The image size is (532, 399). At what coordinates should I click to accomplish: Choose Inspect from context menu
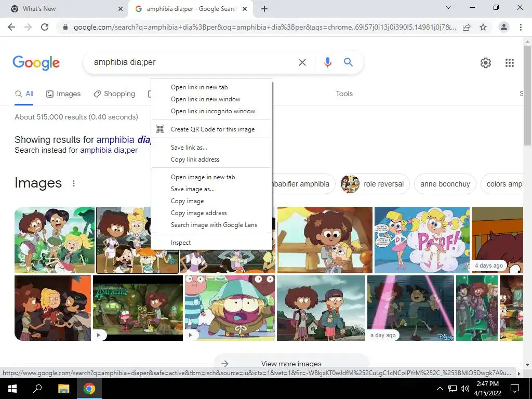tap(211, 243)
